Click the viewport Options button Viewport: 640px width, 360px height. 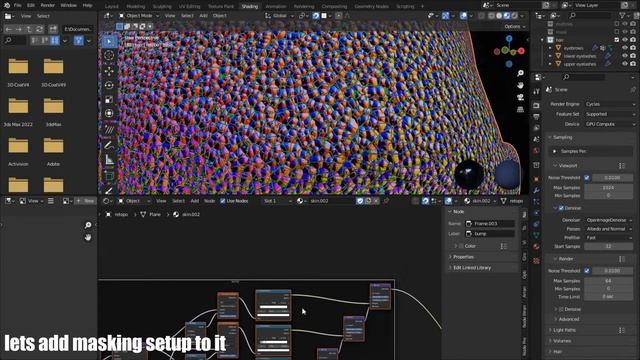tap(515, 27)
